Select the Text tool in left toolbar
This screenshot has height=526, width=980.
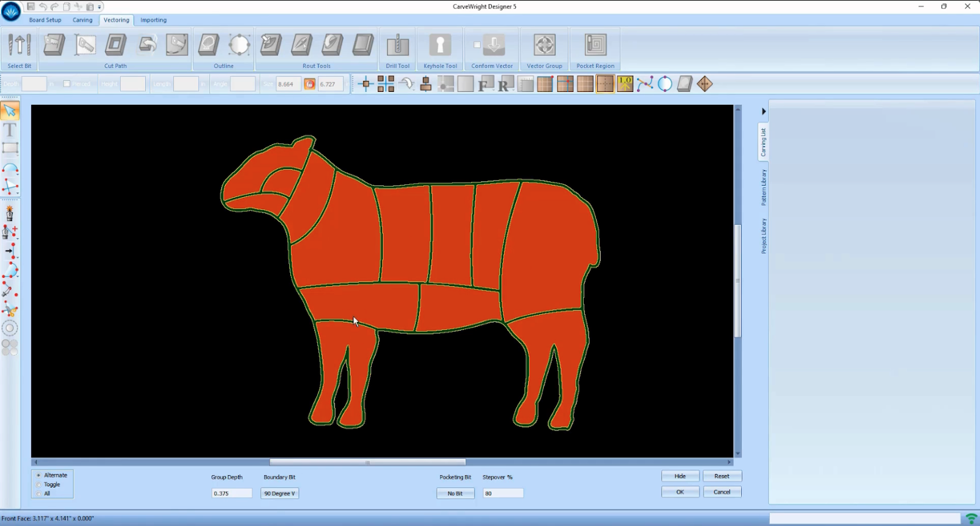click(10, 130)
